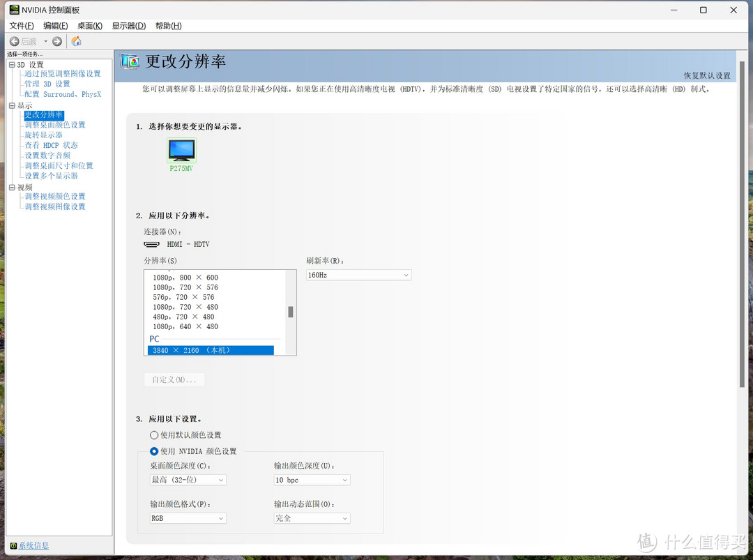The image size is (753, 560).
Task: Click the NVIDIA logo in title bar
Action: [15, 10]
